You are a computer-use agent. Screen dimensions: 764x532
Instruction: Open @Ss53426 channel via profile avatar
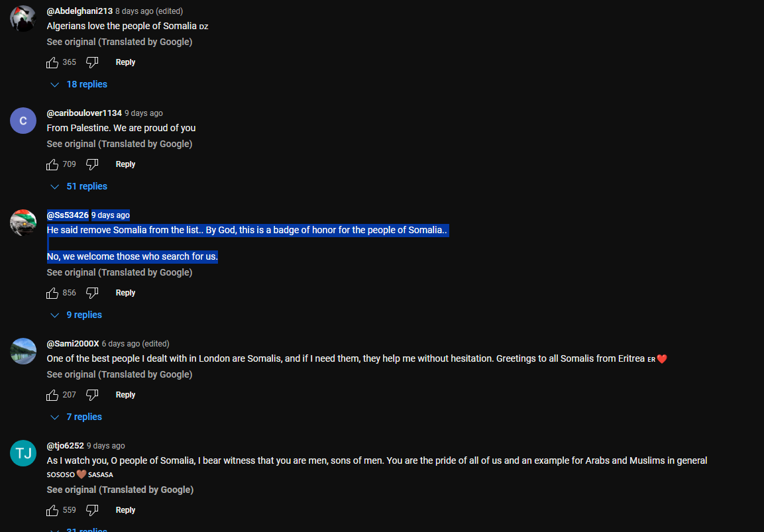point(23,223)
